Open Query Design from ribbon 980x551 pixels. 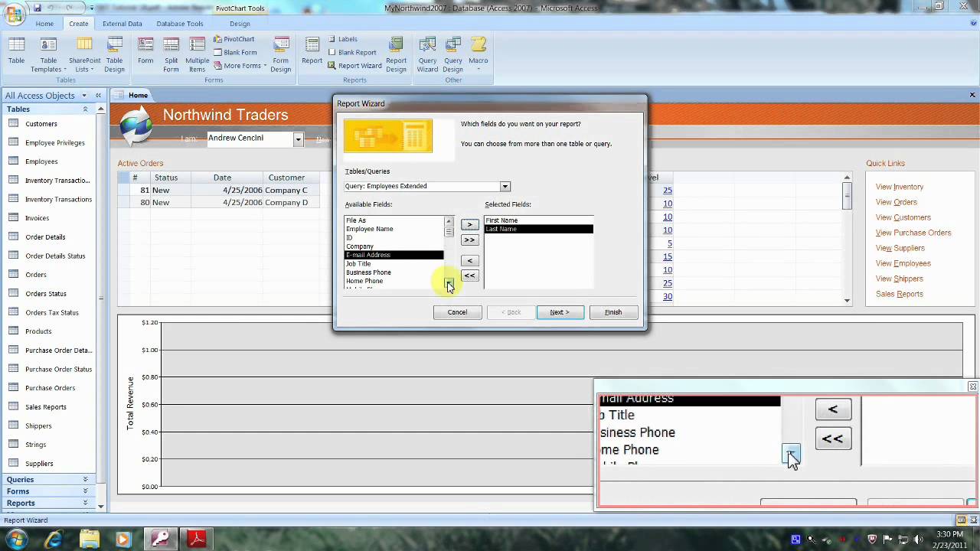tap(452, 54)
